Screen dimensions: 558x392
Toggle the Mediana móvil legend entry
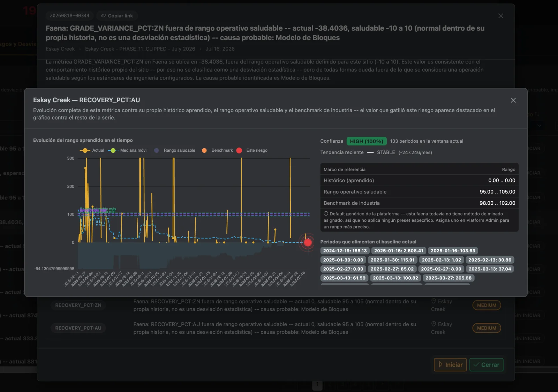click(x=128, y=150)
